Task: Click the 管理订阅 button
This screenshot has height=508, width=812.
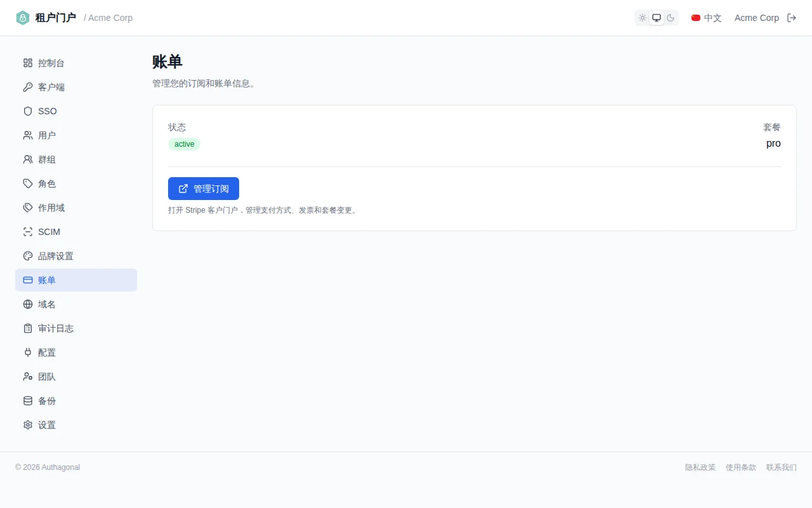Action: tap(204, 189)
